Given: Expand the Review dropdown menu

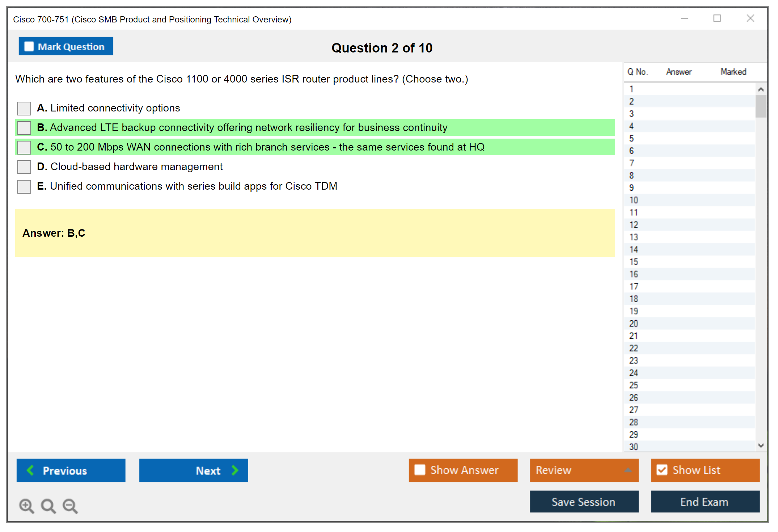Looking at the screenshot, I should point(628,470).
